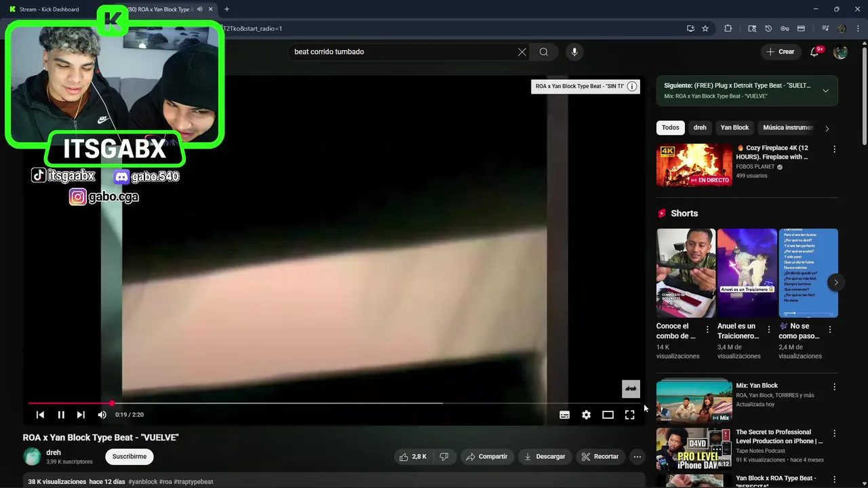The width and height of the screenshot is (868, 488).
Task: Click the Suscribirme button
Action: coord(130,457)
